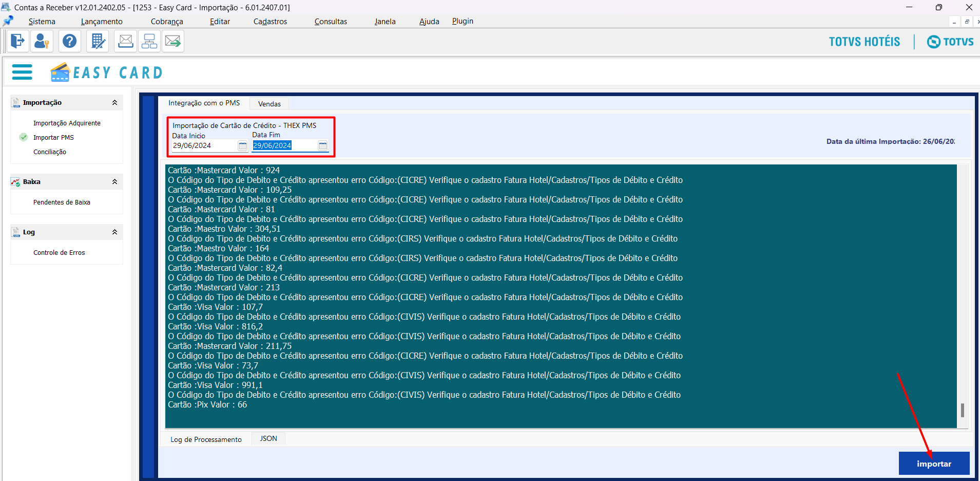Viewport: 980px width, 481px height.
Task: Click the log line "Cartão :Visa Valor : 816,2"
Action: (215, 326)
